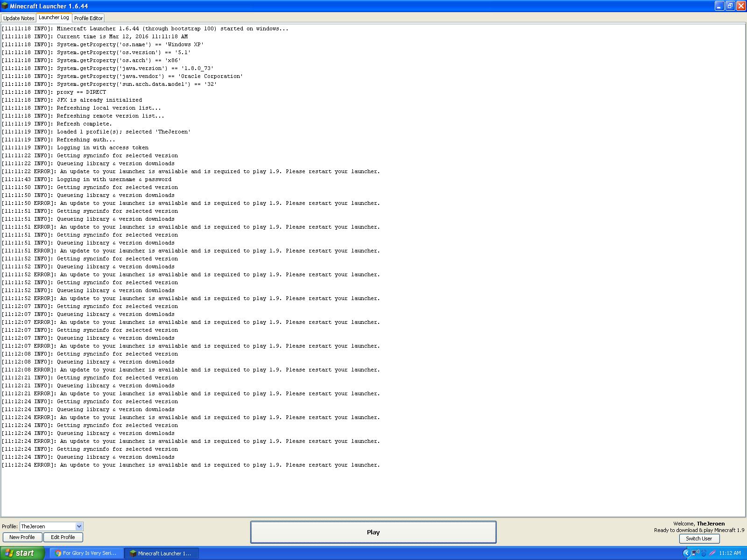Open the Windows start menu
The image size is (747, 560).
22,553
